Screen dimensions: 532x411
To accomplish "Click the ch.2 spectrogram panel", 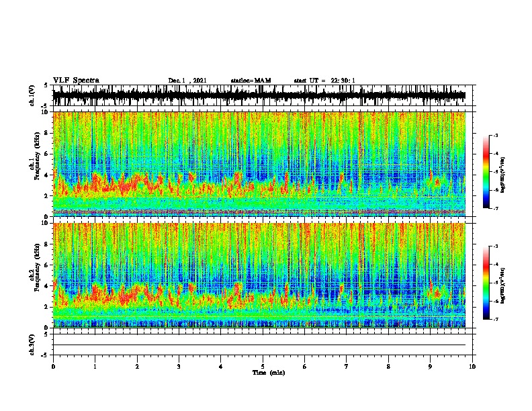I will pyautogui.click(x=259, y=275).
